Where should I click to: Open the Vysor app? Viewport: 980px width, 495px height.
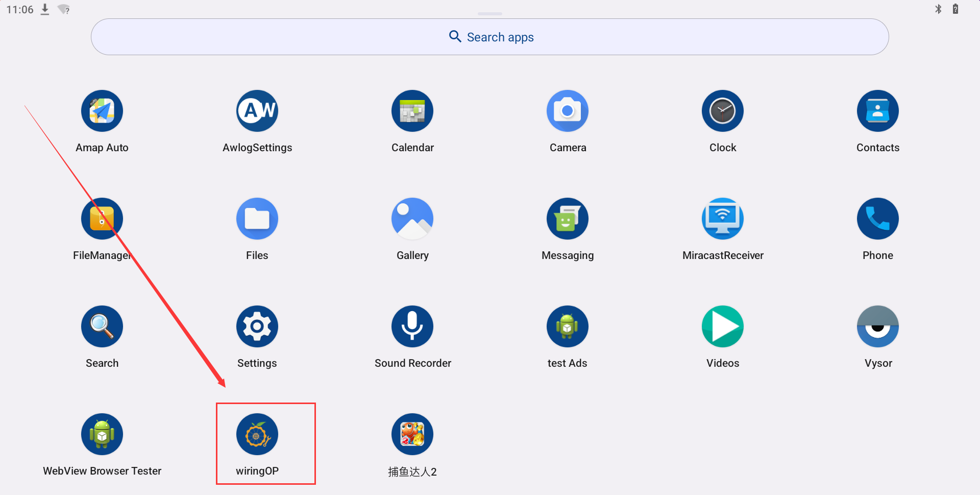(878, 326)
